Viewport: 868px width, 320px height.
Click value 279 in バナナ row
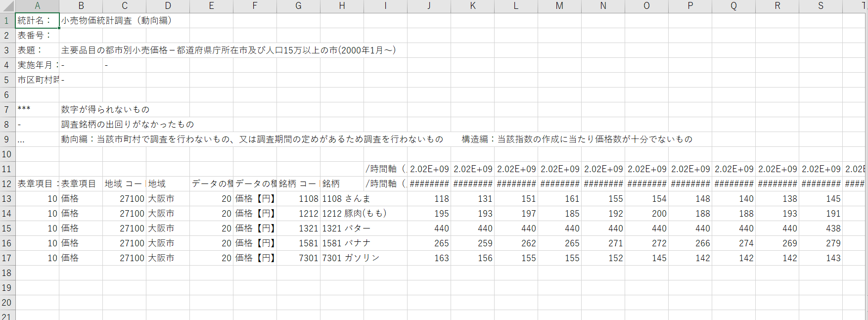coord(821,243)
